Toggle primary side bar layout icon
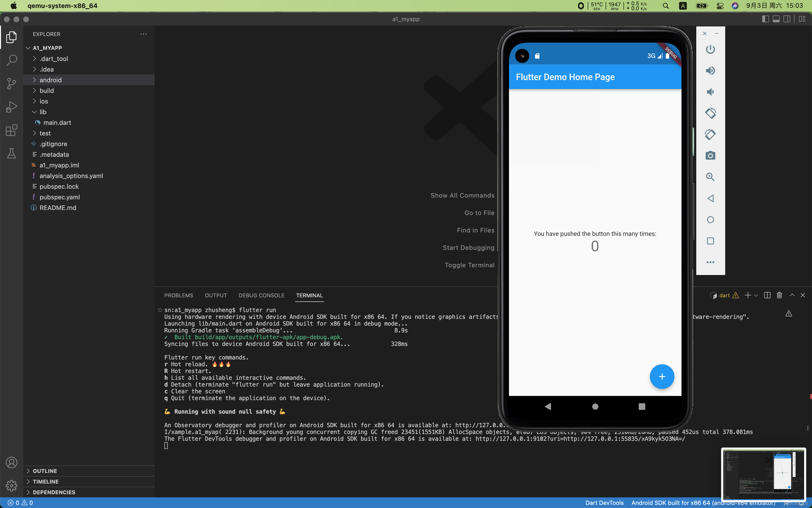812x508 pixels. click(x=765, y=19)
